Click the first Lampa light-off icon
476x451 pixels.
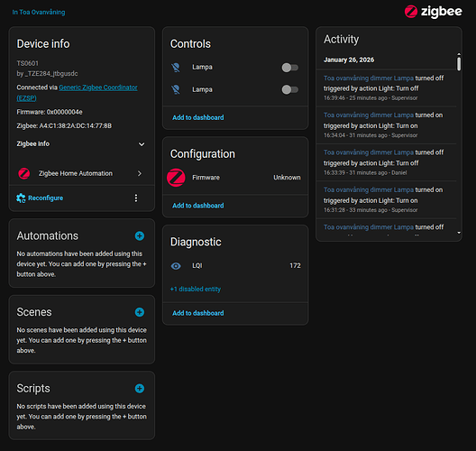coord(176,67)
